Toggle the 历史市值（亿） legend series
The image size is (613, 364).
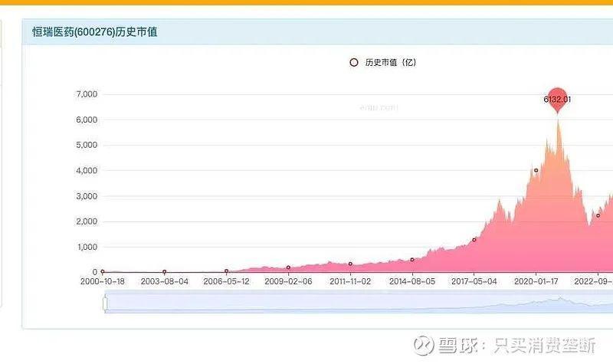(382, 63)
